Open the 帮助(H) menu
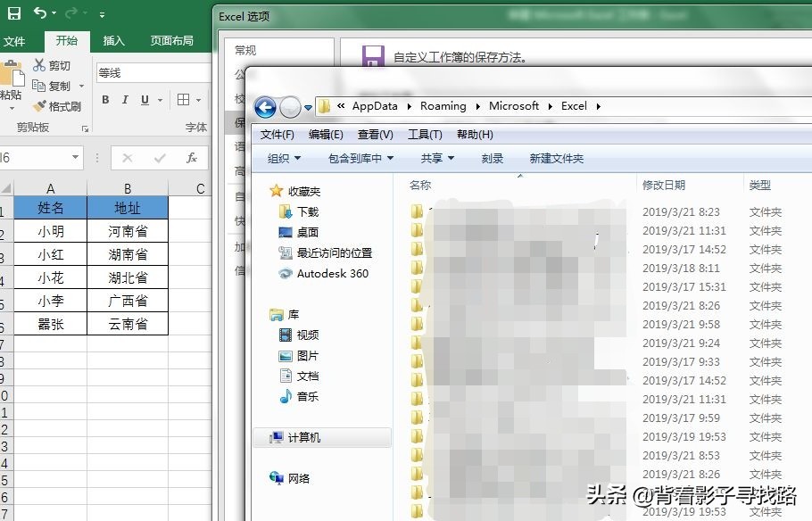The width and height of the screenshot is (812, 521). tap(475, 135)
